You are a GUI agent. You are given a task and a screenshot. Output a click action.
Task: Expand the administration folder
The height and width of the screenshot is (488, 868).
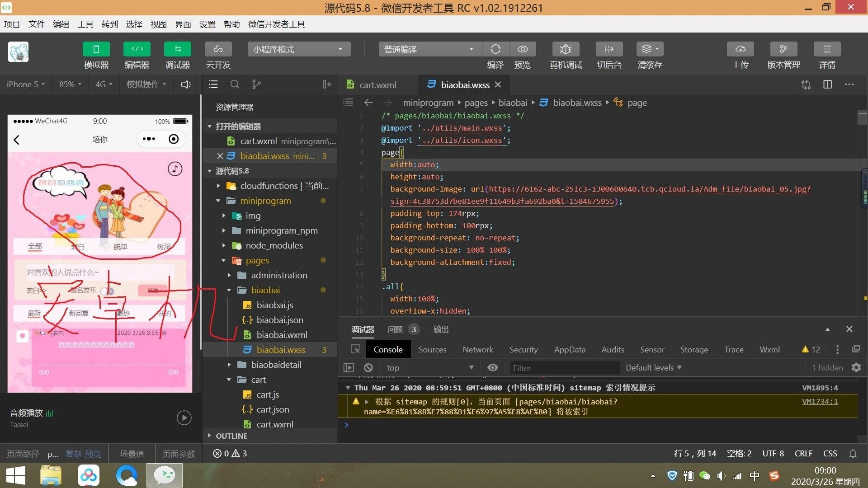point(279,275)
